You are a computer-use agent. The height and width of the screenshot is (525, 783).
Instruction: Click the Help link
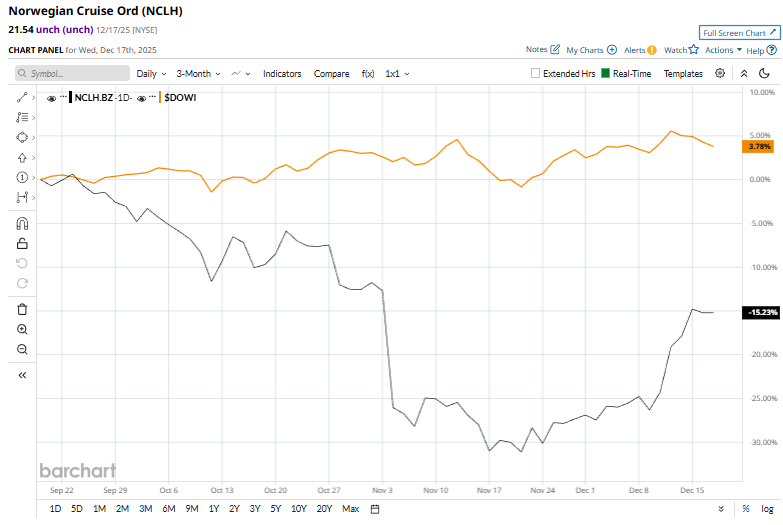pos(755,50)
